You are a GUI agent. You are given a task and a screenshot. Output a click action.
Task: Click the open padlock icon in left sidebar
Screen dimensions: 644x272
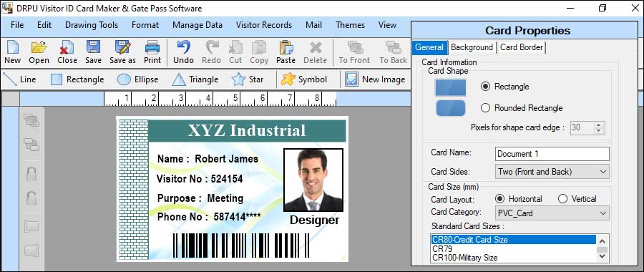[x=31, y=198]
